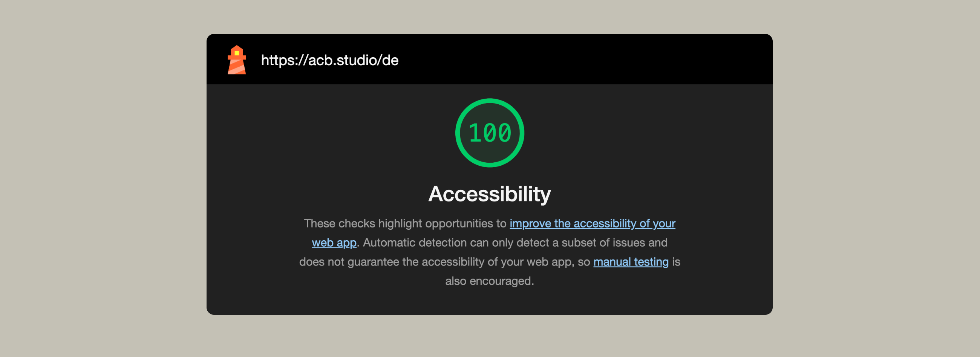Click the orange Lighthouse logo icon
The height and width of the screenshot is (357, 980).
[236, 60]
